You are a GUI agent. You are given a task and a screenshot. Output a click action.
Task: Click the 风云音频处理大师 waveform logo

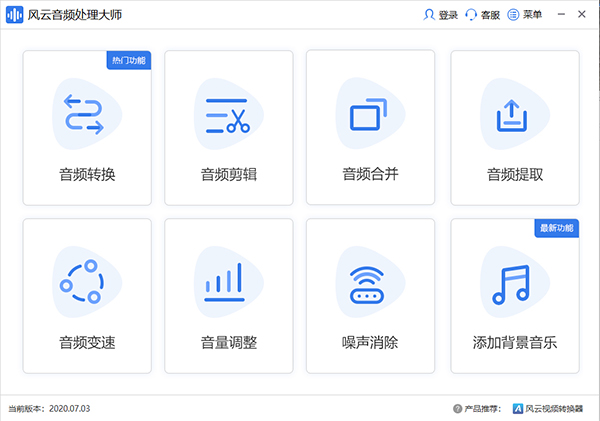(15, 16)
